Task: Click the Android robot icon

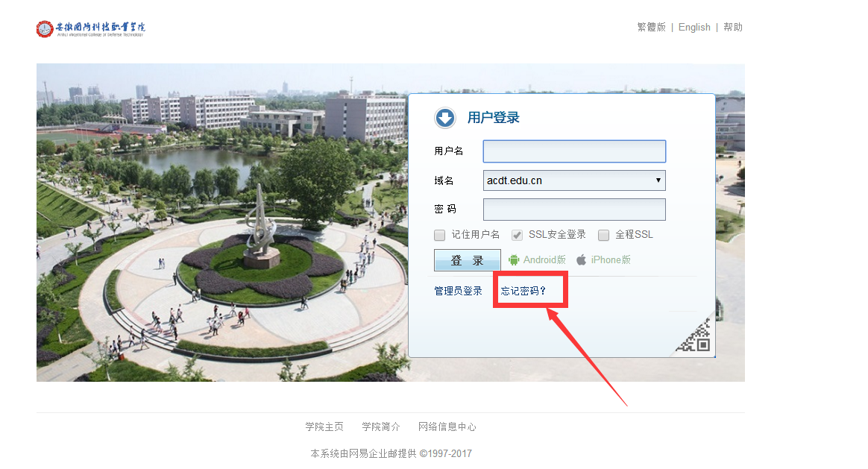Action: pyautogui.click(x=514, y=260)
